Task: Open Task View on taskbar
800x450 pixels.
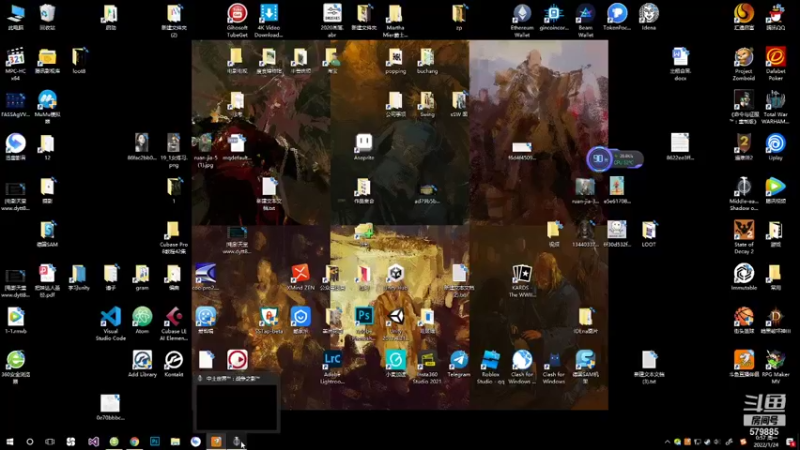Action: click(x=49, y=442)
